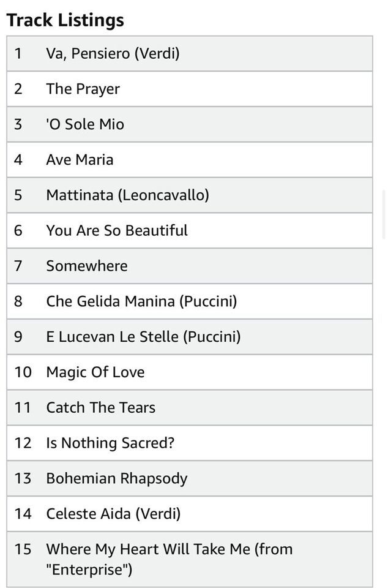Click the Track Listings heading
The width and height of the screenshot is (388, 588).
[x=65, y=20]
